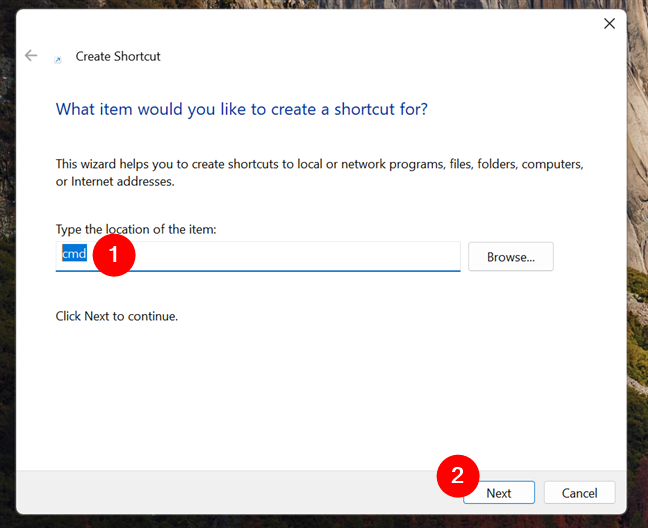Click the back arrow icon

(31, 55)
